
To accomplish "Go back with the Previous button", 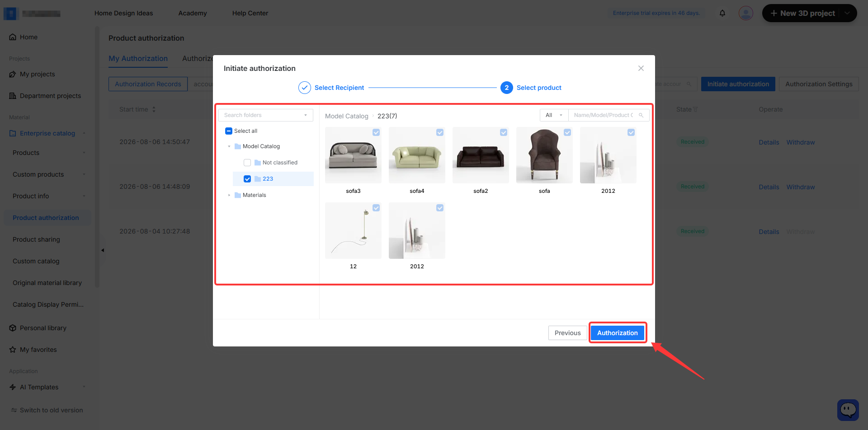I will (x=567, y=333).
